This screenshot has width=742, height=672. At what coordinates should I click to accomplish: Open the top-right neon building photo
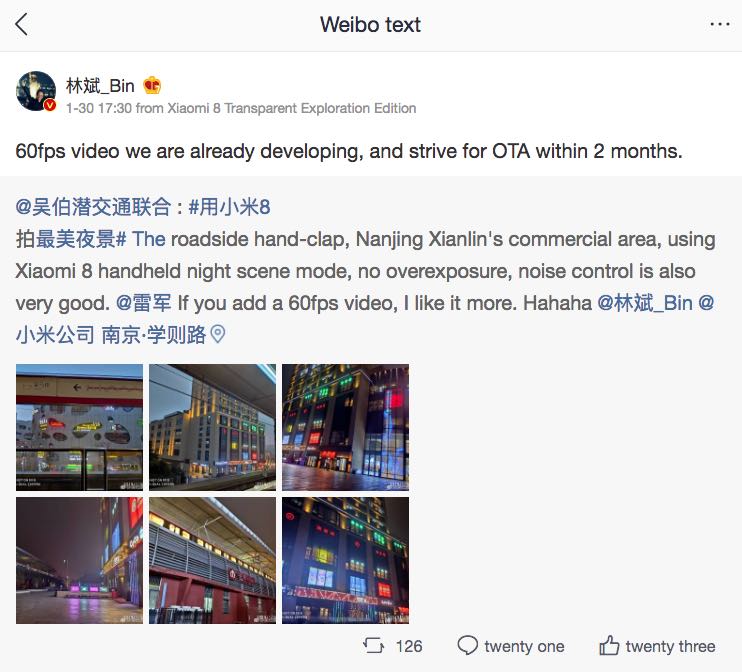(345, 427)
